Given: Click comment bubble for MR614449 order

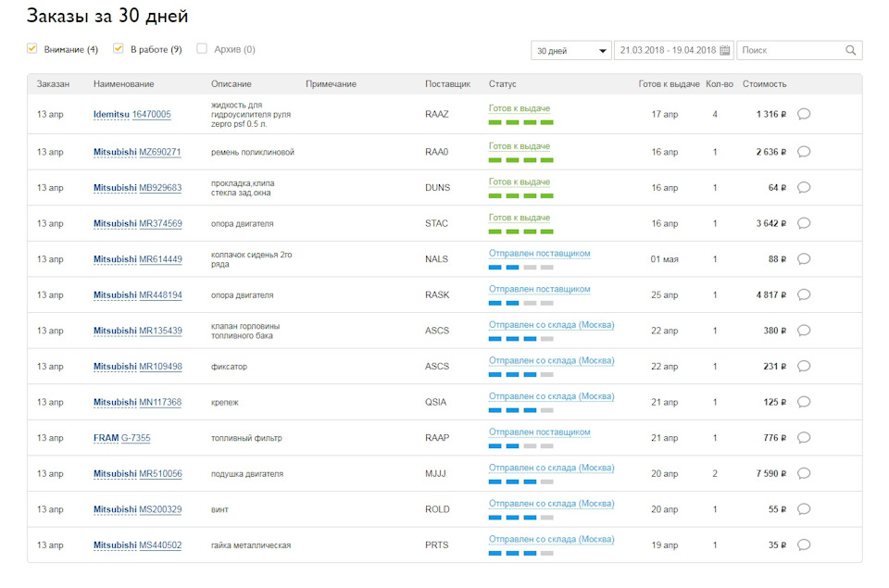Looking at the screenshot, I should coord(804,259).
